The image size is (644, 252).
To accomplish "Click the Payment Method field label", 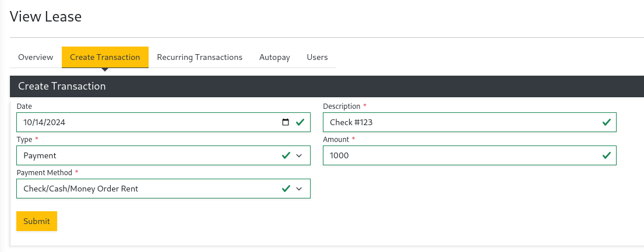I will click(44, 173).
